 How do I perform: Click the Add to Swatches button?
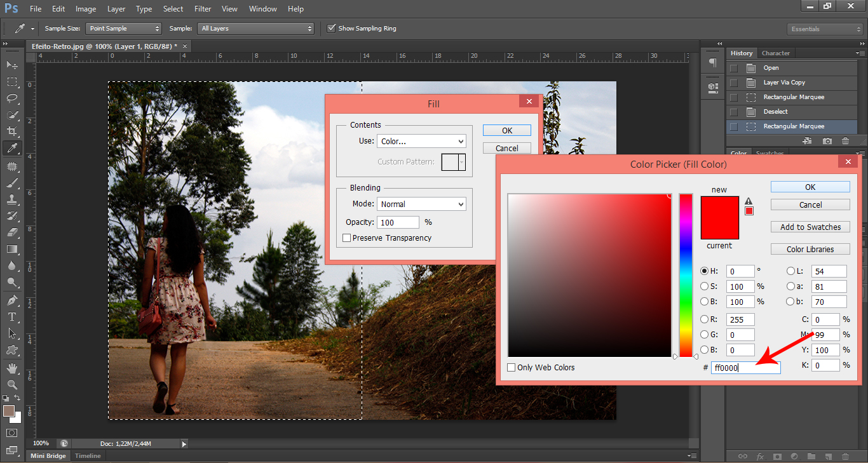tap(810, 227)
